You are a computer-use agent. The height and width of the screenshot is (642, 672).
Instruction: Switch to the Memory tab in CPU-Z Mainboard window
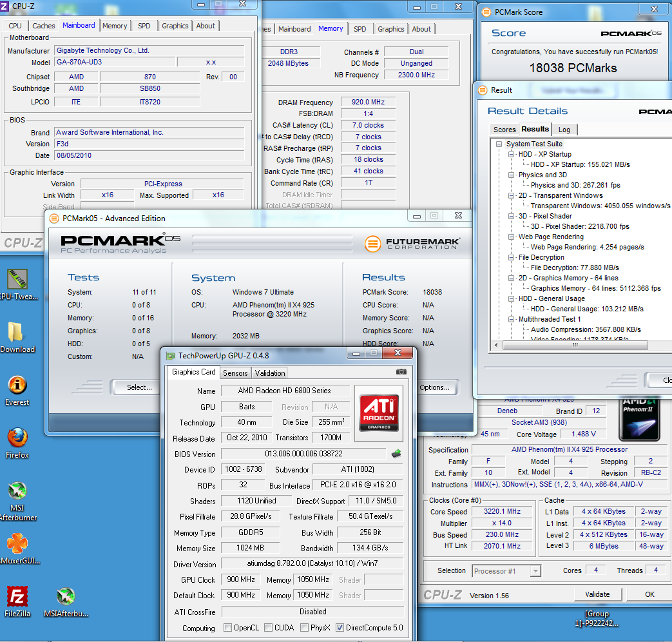[x=115, y=26]
